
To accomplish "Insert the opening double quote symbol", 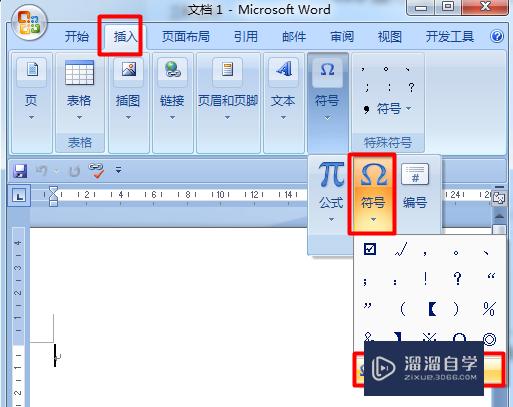I will [491, 276].
